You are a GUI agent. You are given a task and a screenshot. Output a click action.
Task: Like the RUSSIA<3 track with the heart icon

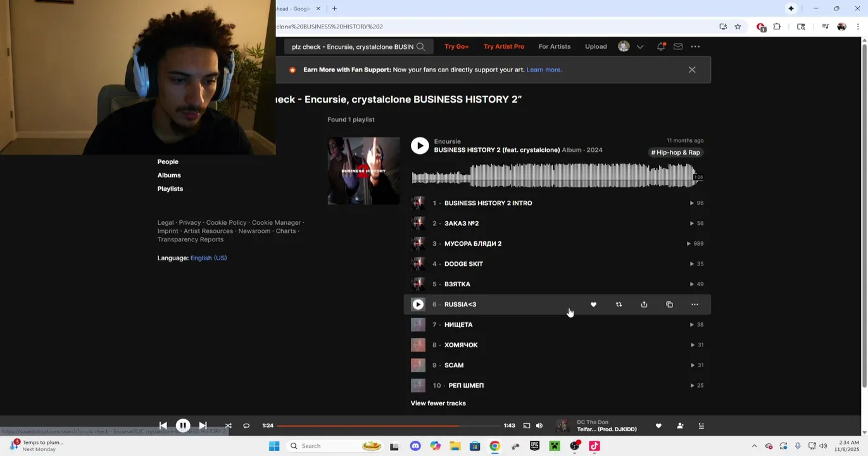tap(593, 305)
